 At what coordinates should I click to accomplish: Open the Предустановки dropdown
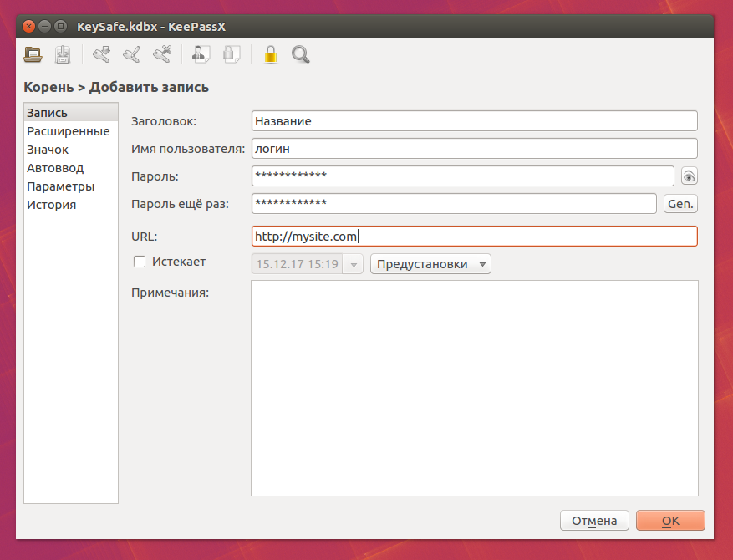coord(430,264)
